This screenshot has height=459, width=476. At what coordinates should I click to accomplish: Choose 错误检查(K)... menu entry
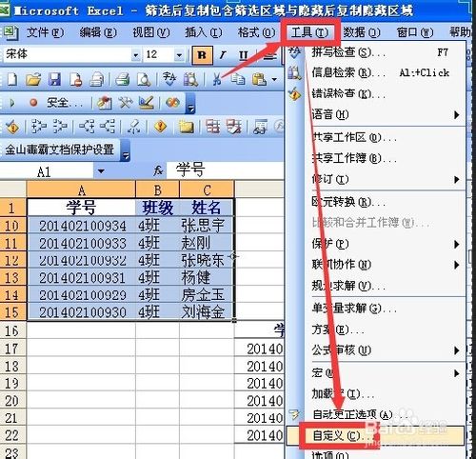click(x=376, y=93)
